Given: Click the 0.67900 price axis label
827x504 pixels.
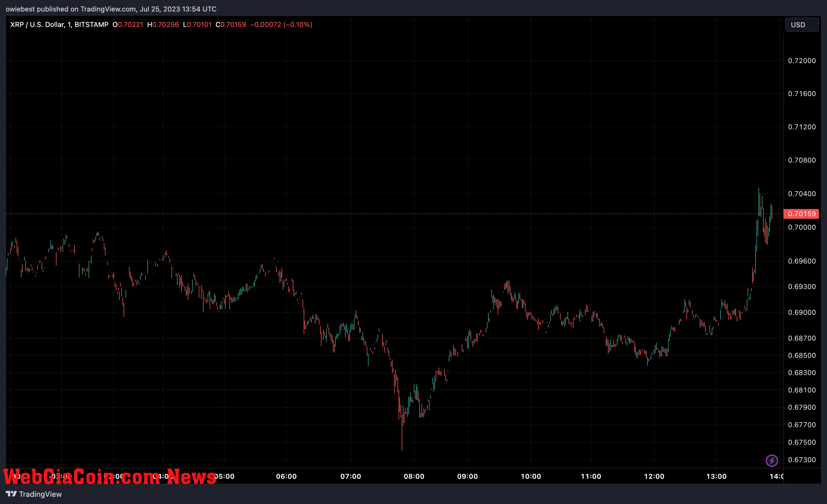Looking at the screenshot, I should click(x=802, y=407).
